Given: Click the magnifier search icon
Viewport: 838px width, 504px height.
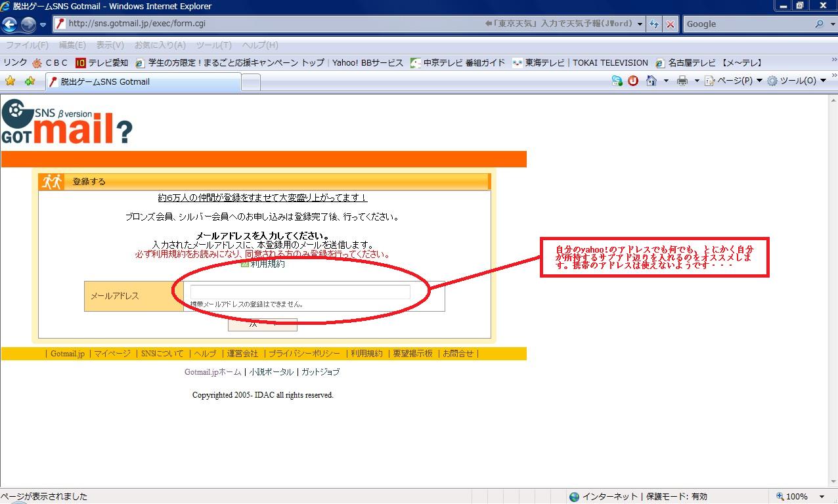Looking at the screenshot, I should 819,24.
